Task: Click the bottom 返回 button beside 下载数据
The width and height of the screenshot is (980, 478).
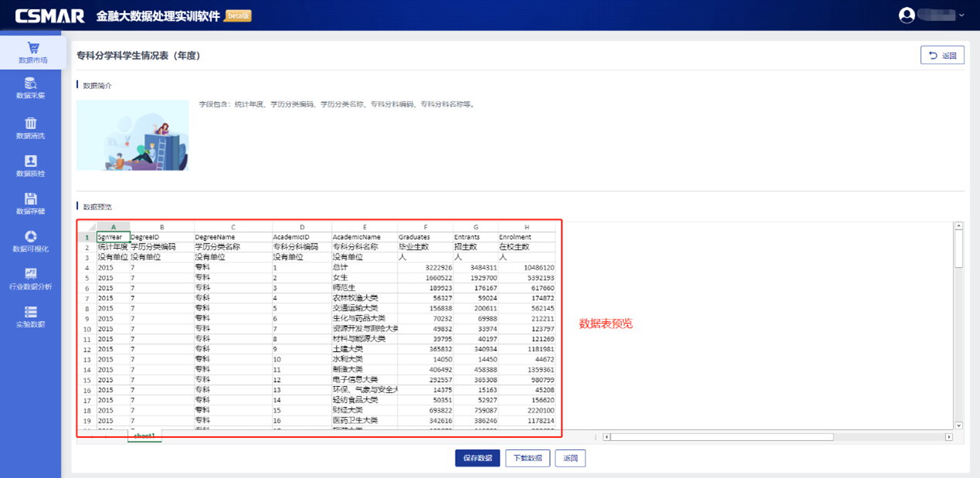Action: pos(570,458)
